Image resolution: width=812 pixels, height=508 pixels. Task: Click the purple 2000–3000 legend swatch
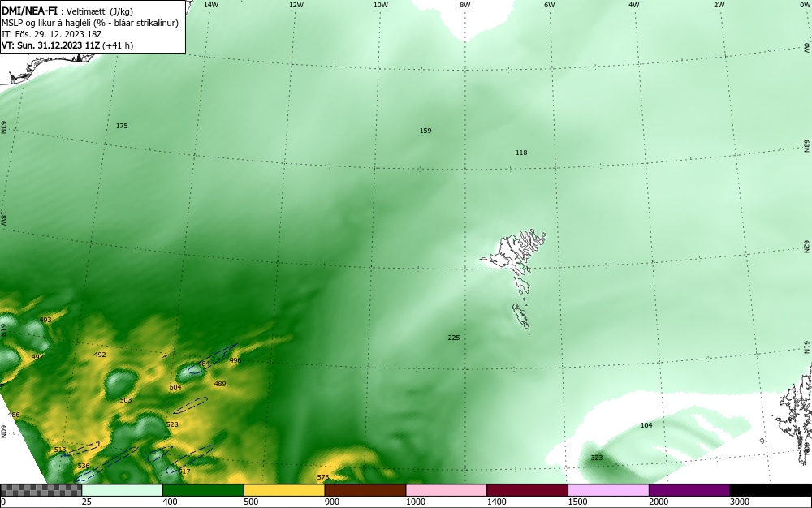click(x=689, y=490)
